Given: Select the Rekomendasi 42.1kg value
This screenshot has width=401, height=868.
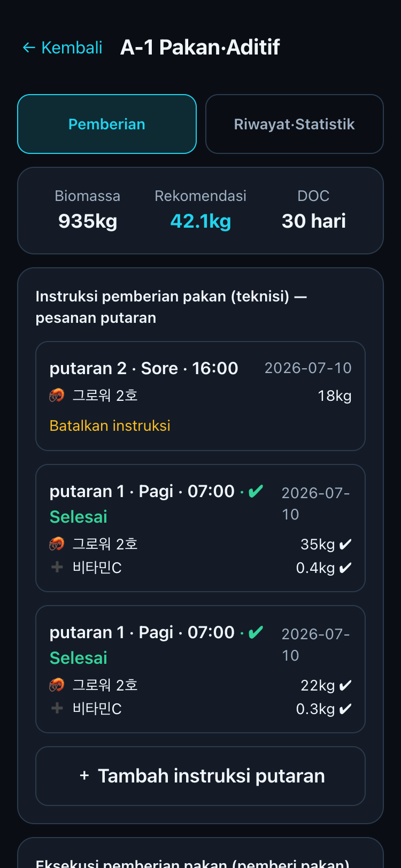Looking at the screenshot, I should tap(200, 221).
